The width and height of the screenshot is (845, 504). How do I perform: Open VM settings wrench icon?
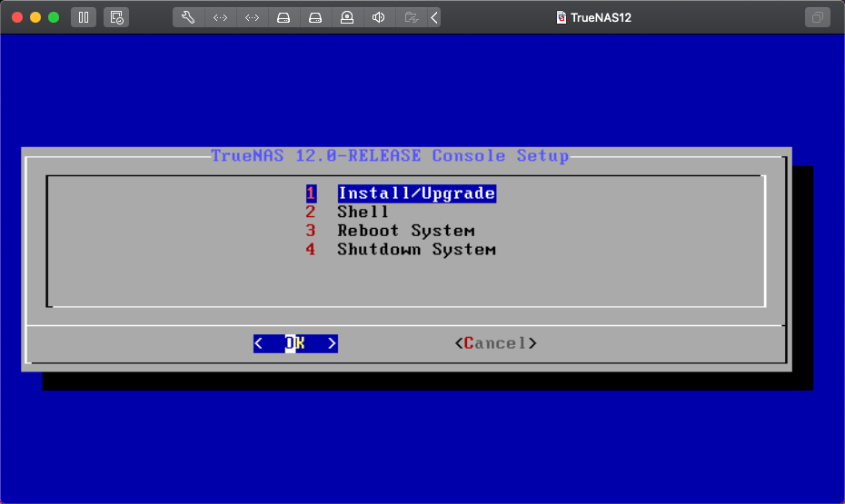188,17
